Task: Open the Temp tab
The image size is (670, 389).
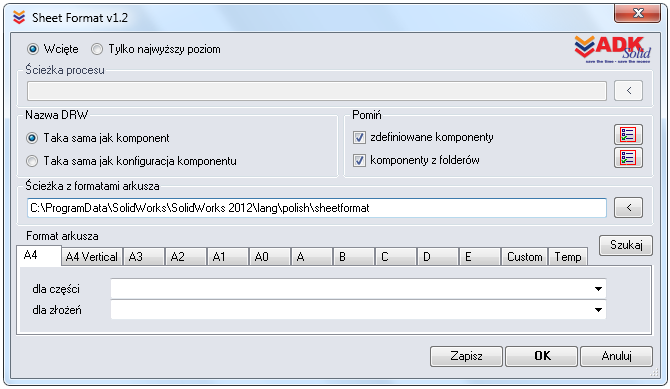Action: pos(568,257)
